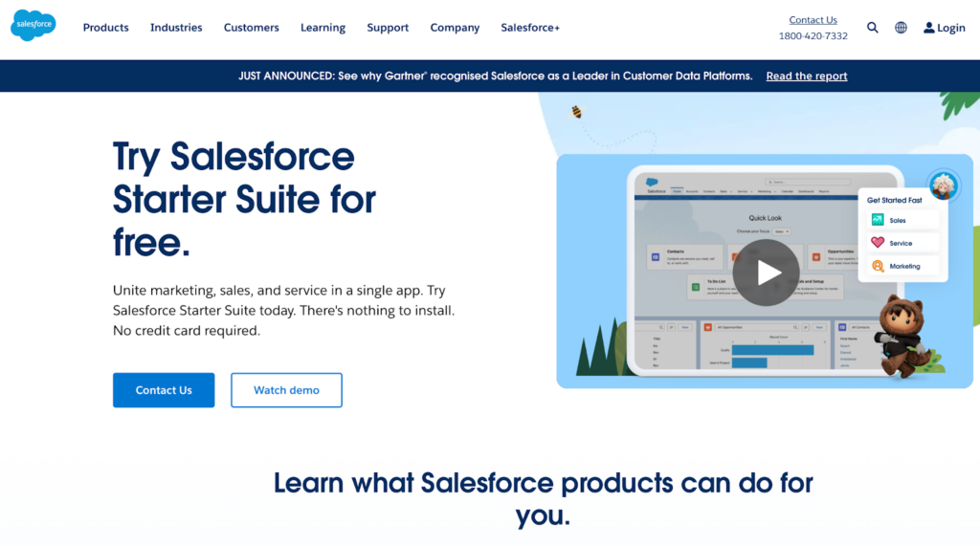Expand the Learning menu
980x546 pixels.
[323, 28]
